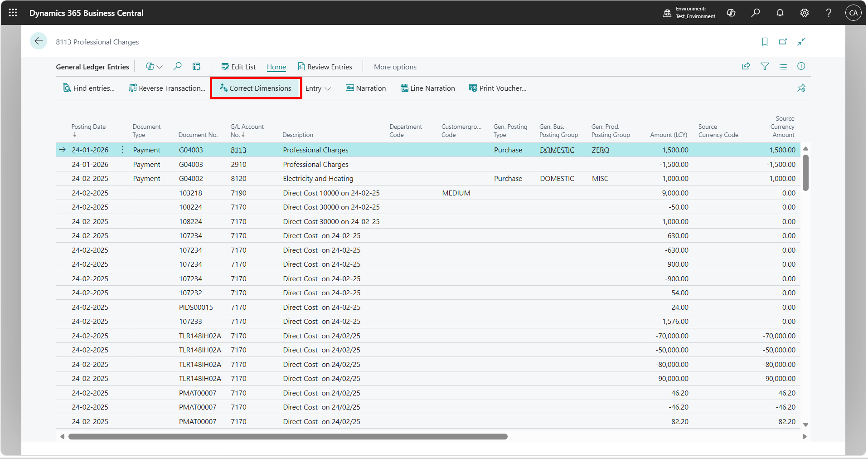Open ZERO product posting group link
Image resolution: width=868 pixels, height=459 pixels.
coord(601,150)
